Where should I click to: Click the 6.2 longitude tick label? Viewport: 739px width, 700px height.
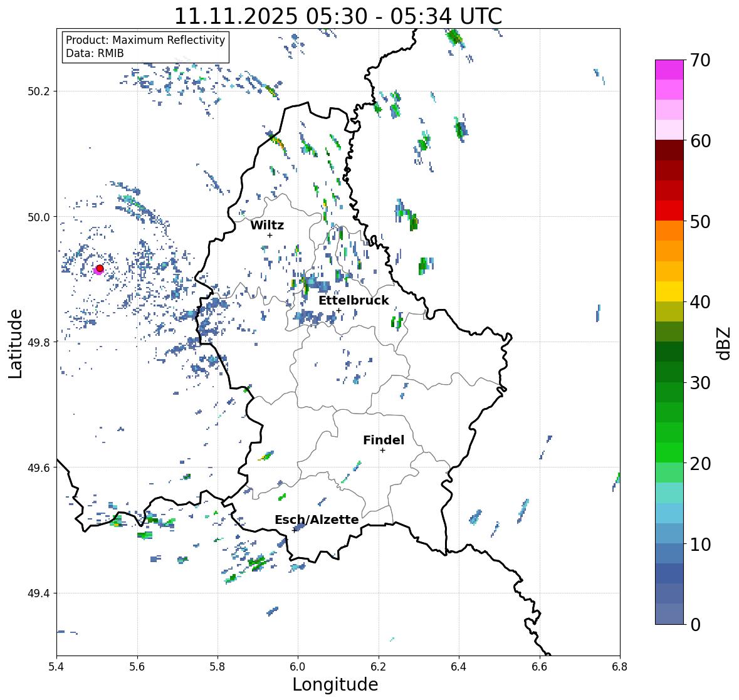pyautogui.click(x=379, y=667)
